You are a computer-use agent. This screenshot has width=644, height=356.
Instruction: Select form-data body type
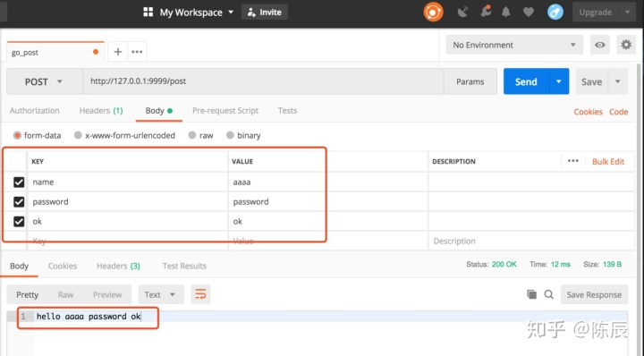tap(17, 135)
